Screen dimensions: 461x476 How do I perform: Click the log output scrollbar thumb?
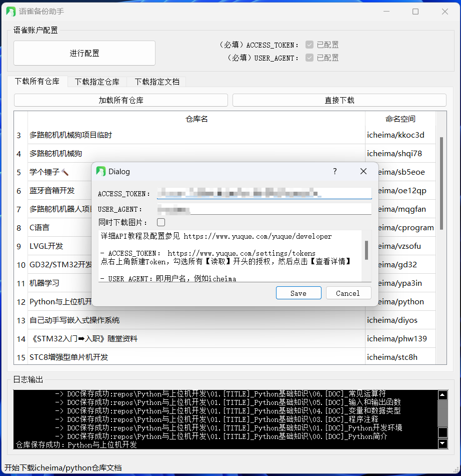pos(442,432)
